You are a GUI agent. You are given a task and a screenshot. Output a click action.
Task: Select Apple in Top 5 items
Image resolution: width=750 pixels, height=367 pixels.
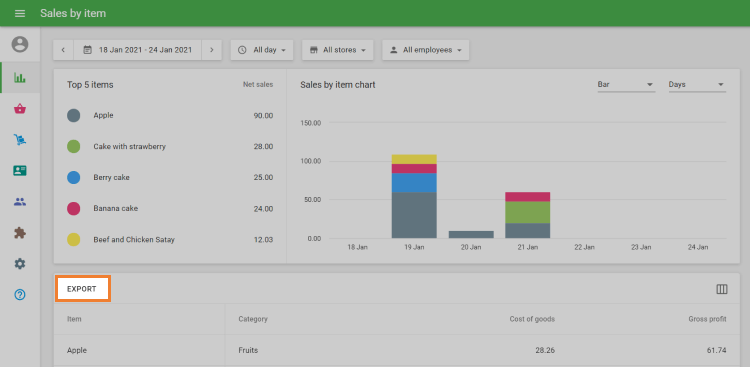point(103,115)
